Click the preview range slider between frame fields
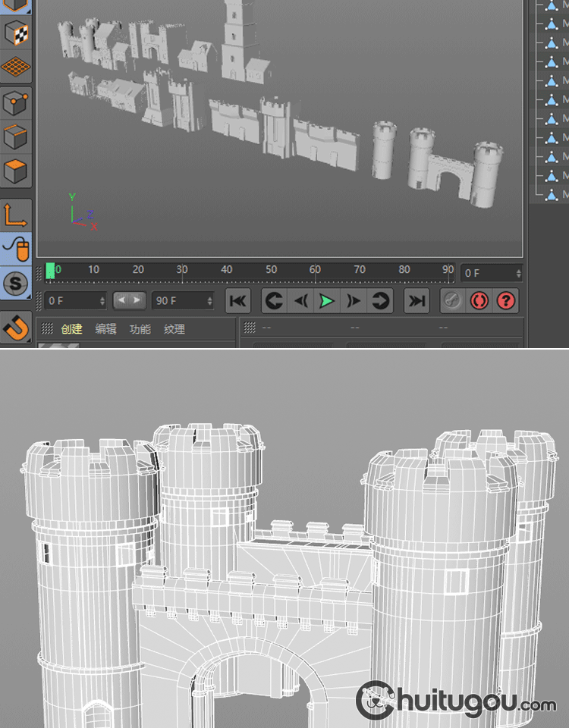569x728 pixels. tap(129, 300)
